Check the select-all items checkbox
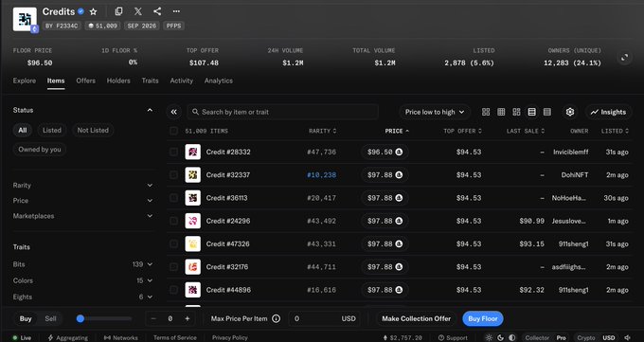 point(173,131)
